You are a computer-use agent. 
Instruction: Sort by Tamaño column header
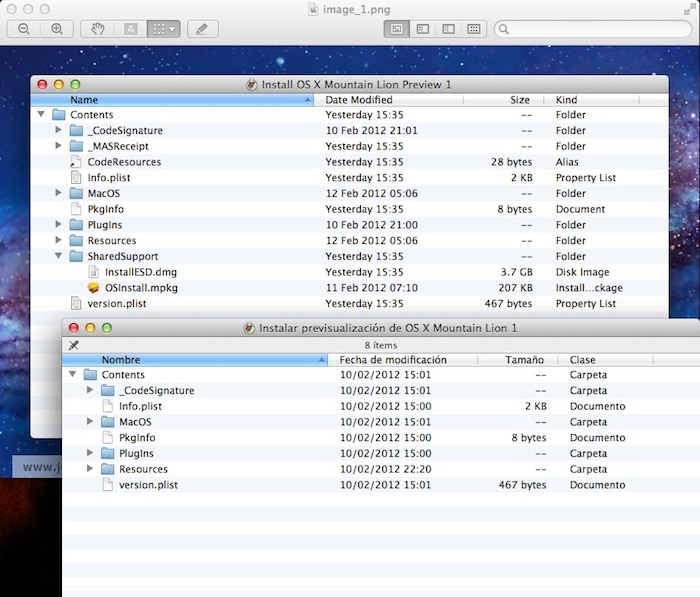point(523,360)
